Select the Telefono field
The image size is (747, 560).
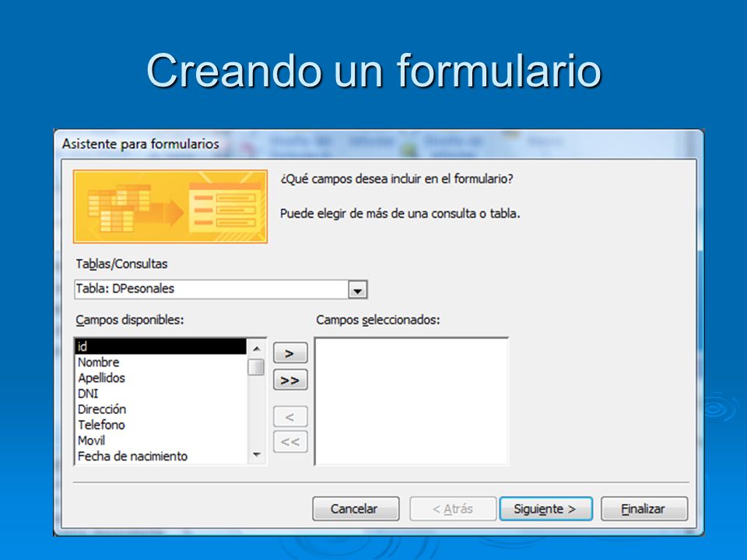coord(161,425)
